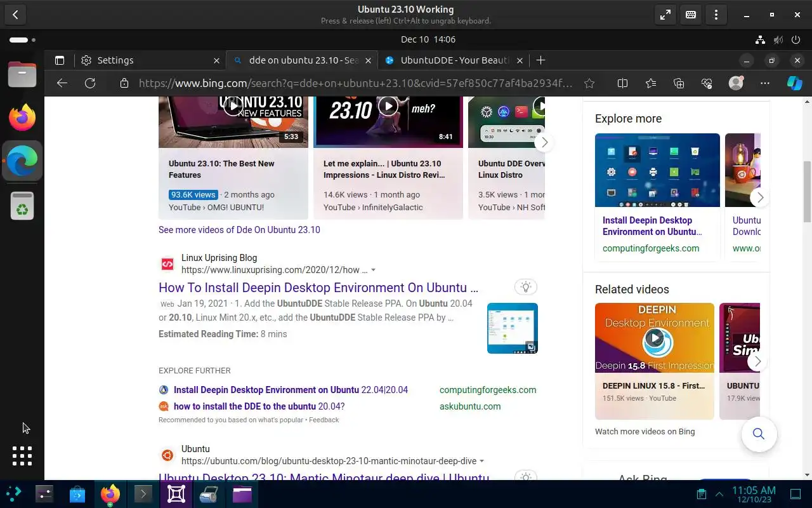Viewport: 812px width, 508px height.
Task: Open Trash from the Ubuntu dock
Action: pyautogui.click(x=22, y=206)
